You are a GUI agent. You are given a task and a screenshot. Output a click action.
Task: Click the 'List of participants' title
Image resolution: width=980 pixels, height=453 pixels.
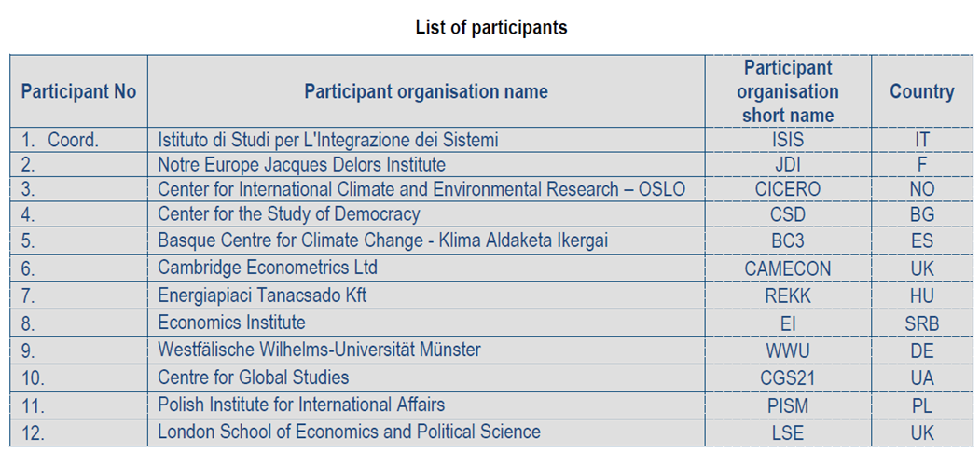[x=490, y=27]
